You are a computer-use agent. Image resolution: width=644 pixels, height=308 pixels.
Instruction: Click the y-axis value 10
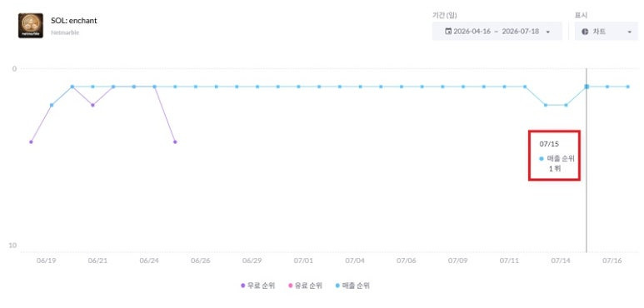click(13, 246)
